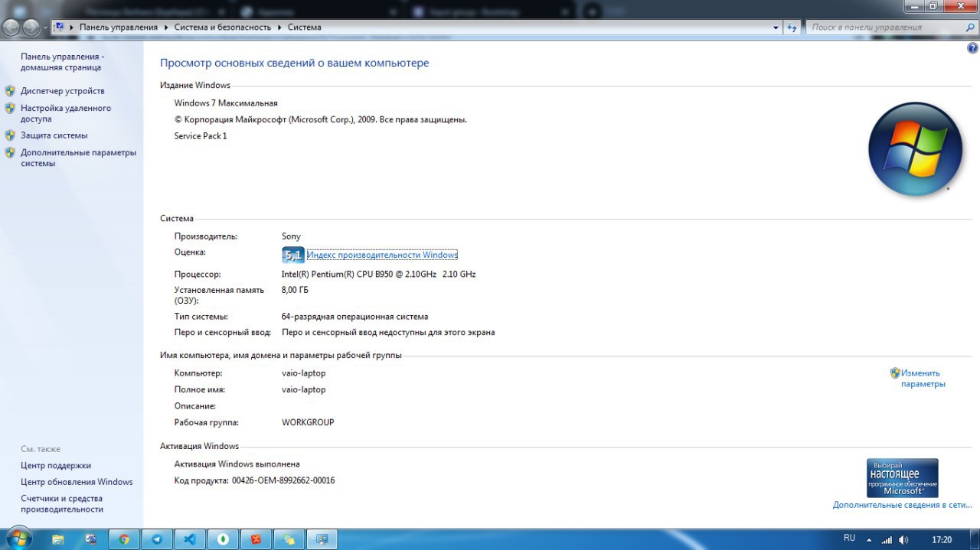
Task: Open the help question mark icon
Action: pyautogui.click(x=973, y=47)
